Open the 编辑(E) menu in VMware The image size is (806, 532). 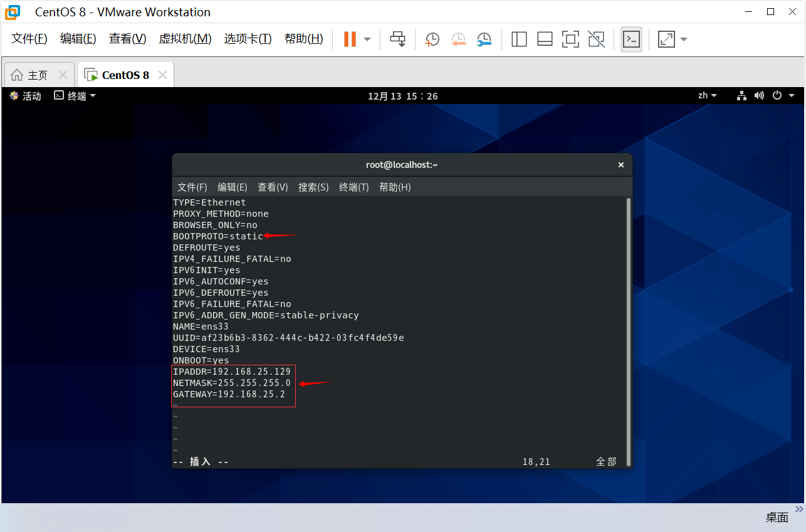(x=78, y=39)
